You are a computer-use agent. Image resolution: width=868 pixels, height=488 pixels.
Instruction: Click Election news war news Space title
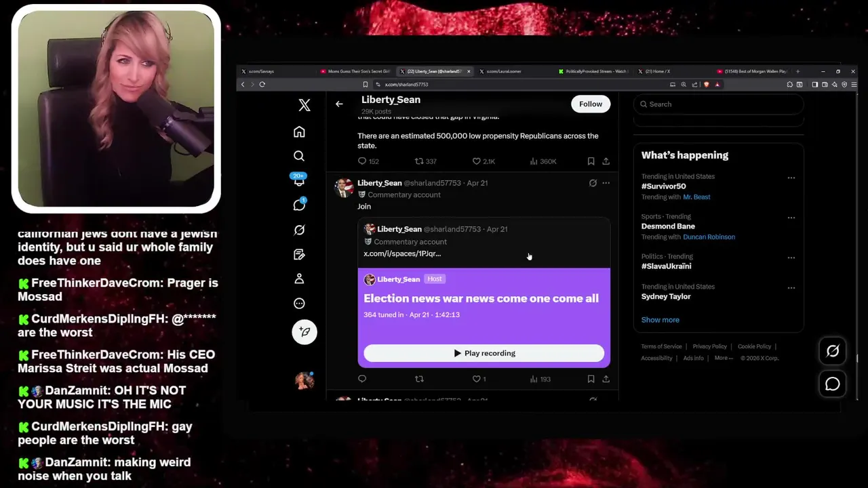481,298
